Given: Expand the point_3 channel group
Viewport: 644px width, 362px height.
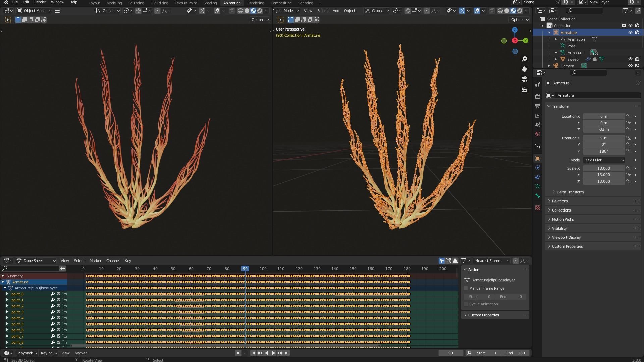Looking at the screenshot, I should (x=7, y=312).
